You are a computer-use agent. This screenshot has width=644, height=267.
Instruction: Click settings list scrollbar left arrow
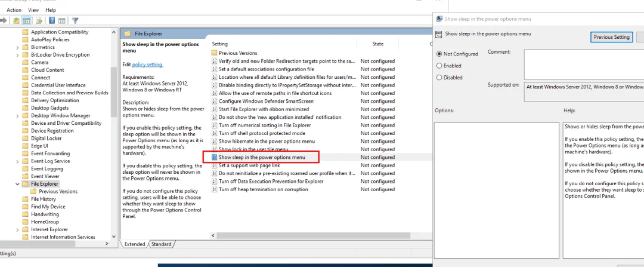[x=213, y=236]
